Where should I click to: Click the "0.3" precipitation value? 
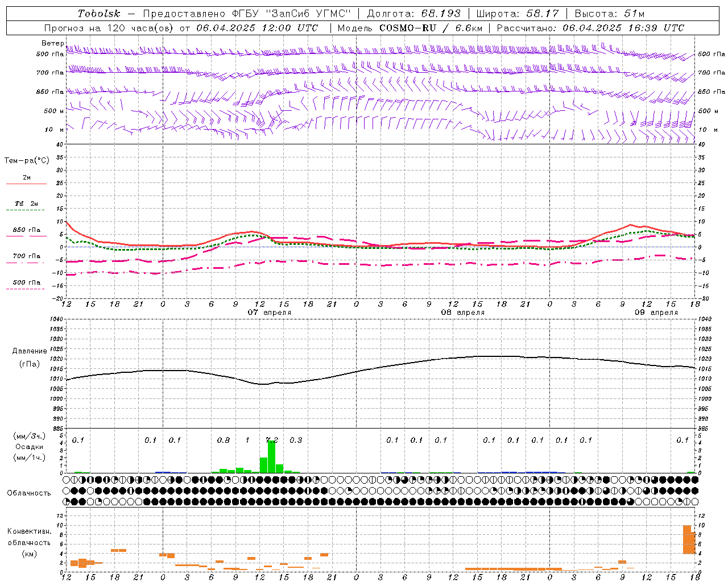pyautogui.click(x=296, y=440)
